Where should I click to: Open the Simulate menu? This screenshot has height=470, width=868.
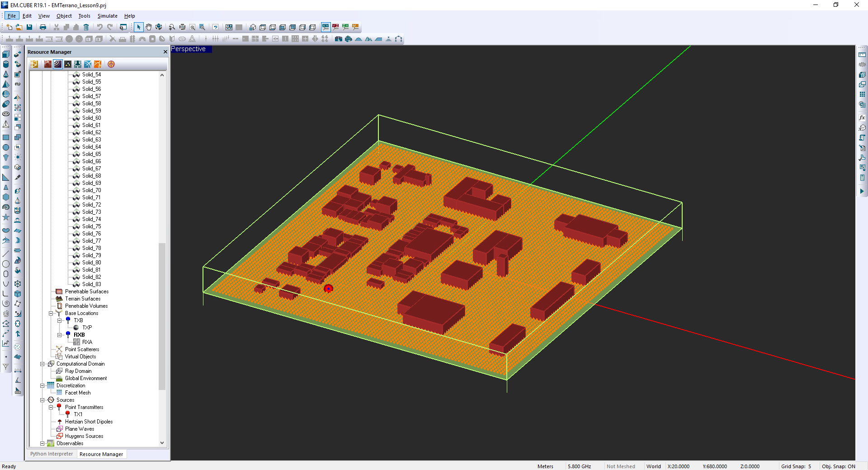click(107, 16)
